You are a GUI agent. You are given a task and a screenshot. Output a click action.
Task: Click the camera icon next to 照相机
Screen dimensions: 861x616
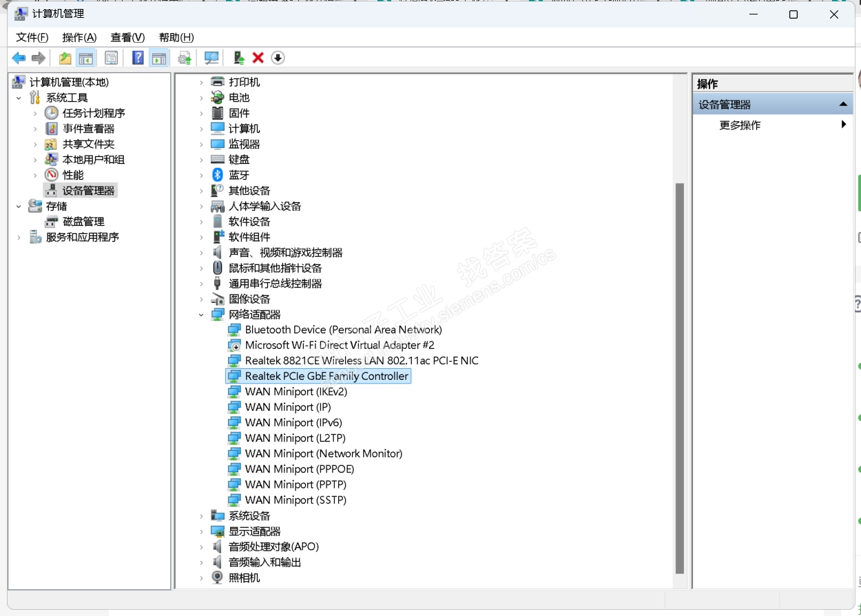218,577
